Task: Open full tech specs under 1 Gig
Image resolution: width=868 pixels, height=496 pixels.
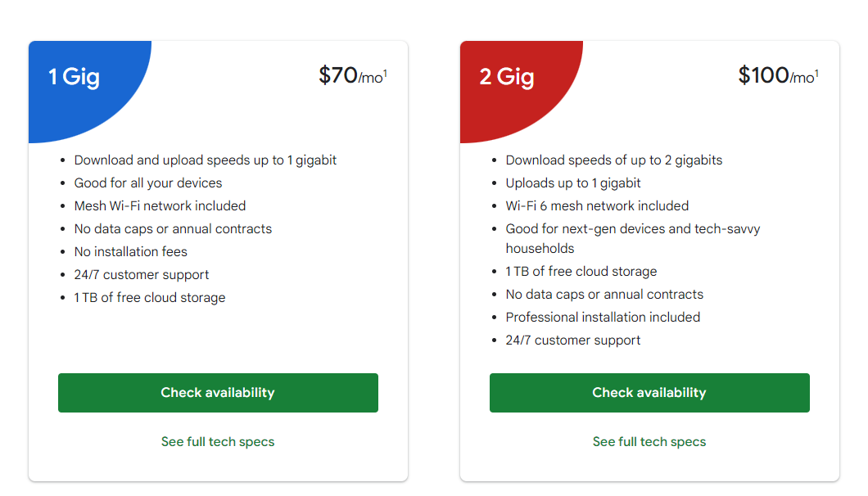Action: [x=218, y=442]
